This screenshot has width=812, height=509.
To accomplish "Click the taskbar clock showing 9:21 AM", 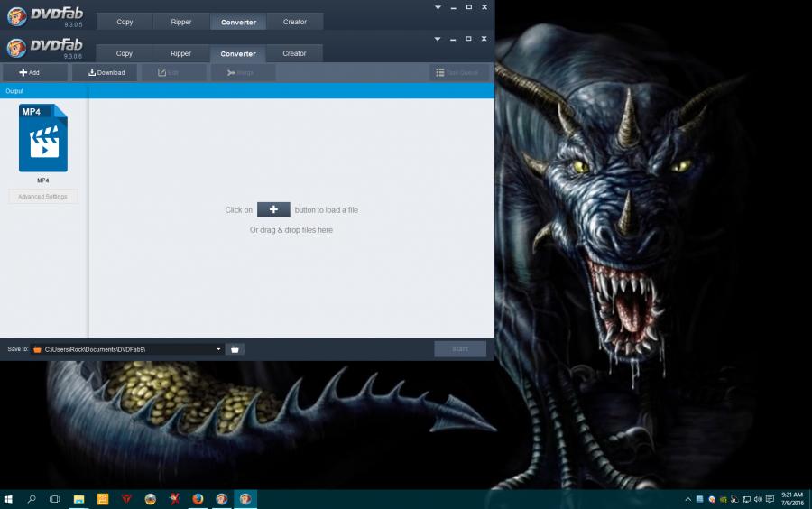I will [x=791, y=499].
